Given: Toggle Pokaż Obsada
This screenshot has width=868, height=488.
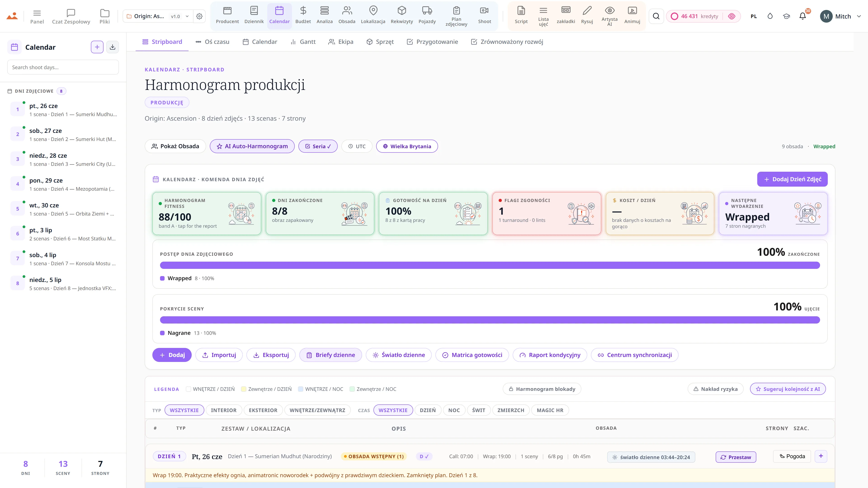Looking at the screenshot, I should (x=175, y=146).
